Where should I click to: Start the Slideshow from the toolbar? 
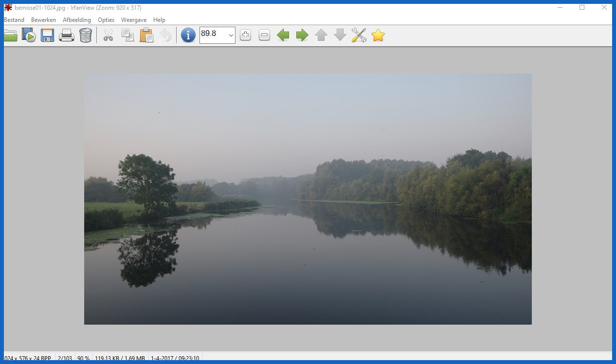tap(29, 35)
